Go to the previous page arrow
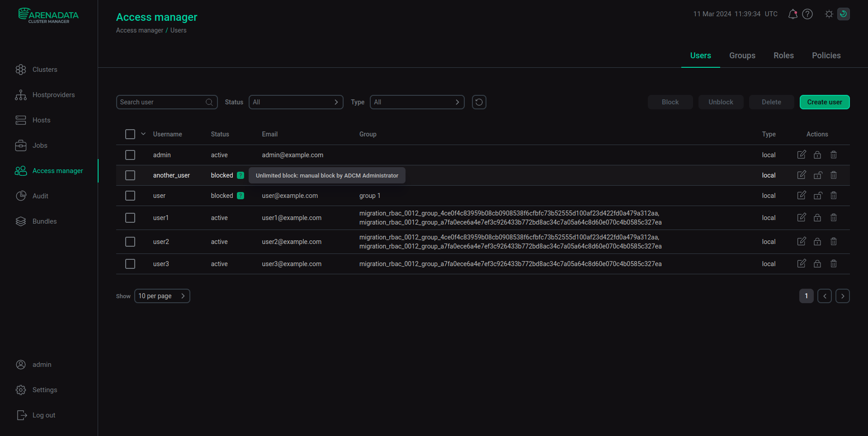868x436 pixels. click(824, 296)
